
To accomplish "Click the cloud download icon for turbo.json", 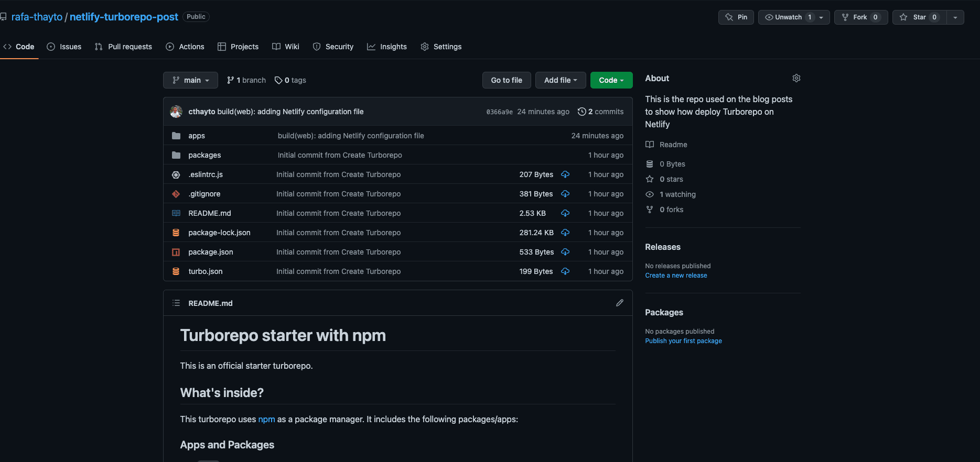I will [x=565, y=271].
